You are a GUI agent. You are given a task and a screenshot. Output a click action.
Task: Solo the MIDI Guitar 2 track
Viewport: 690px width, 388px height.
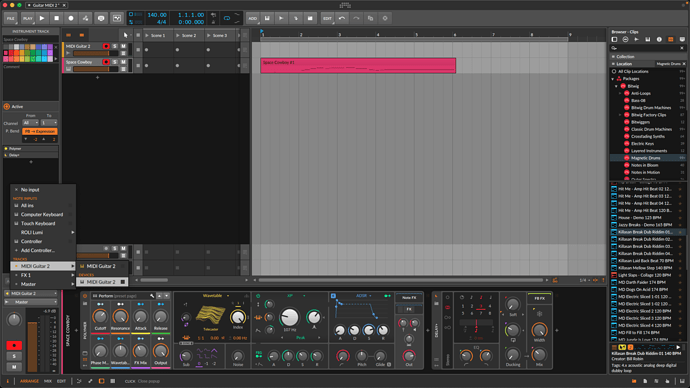(x=115, y=46)
